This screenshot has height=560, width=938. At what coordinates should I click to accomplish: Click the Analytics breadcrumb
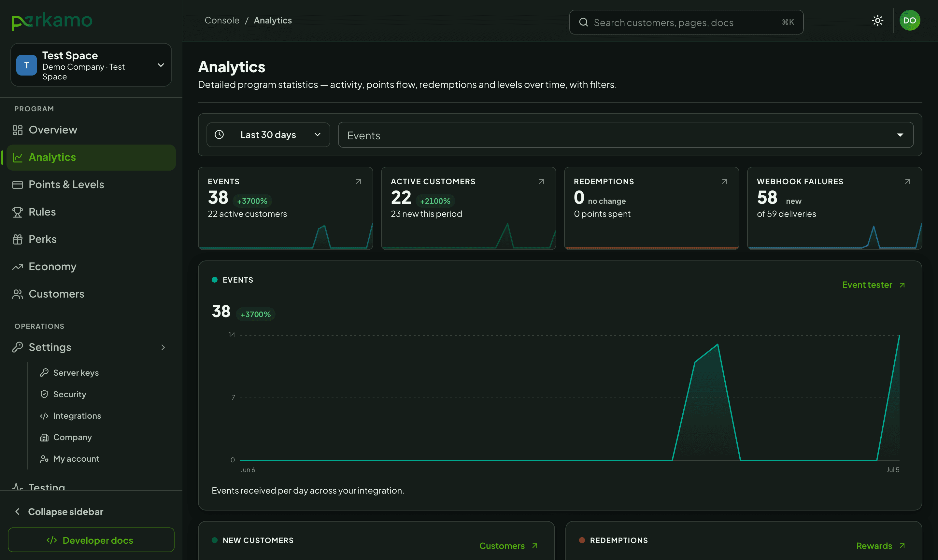[273, 21]
